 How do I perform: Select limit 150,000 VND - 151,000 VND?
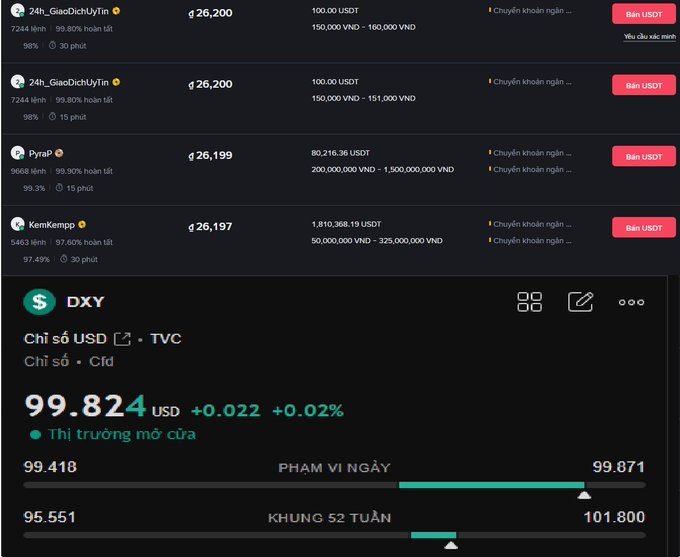pos(363,98)
